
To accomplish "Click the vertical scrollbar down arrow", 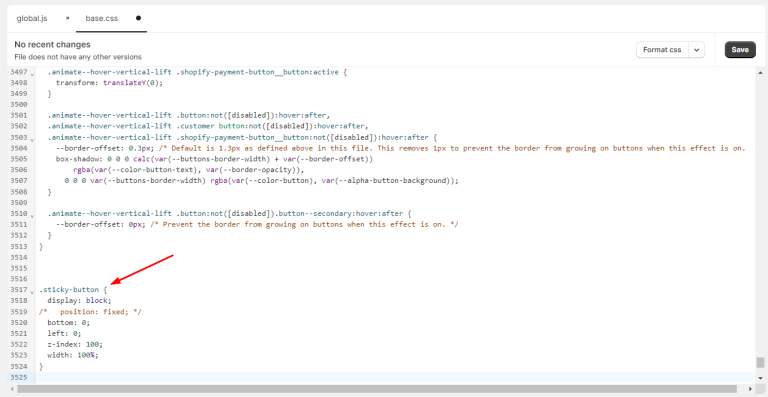I will click(760, 378).
